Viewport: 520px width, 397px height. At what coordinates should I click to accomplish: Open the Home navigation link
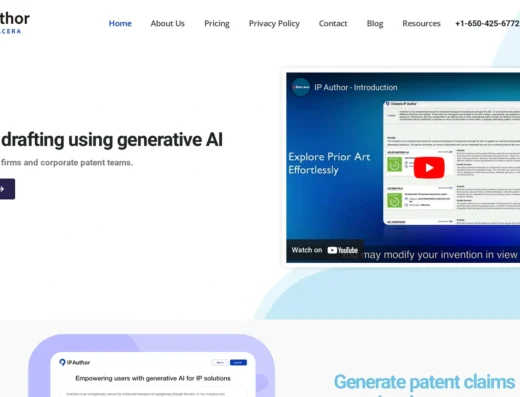pyautogui.click(x=120, y=23)
